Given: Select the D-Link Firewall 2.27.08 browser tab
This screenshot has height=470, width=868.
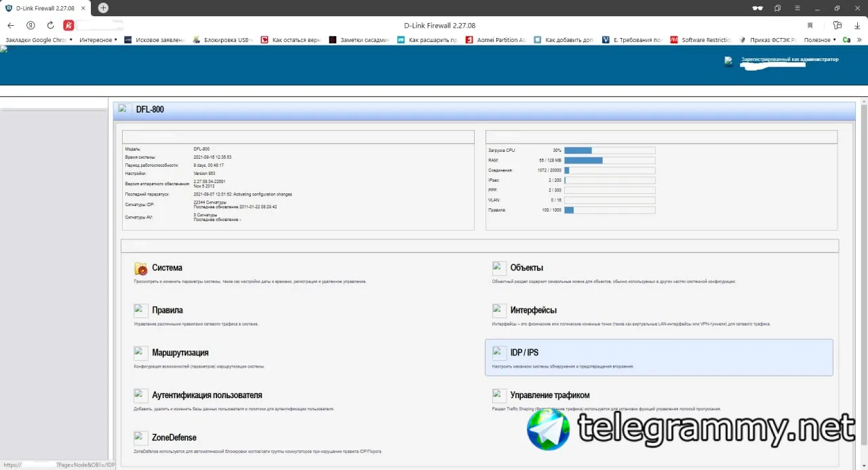Looking at the screenshot, I should coord(46,8).
